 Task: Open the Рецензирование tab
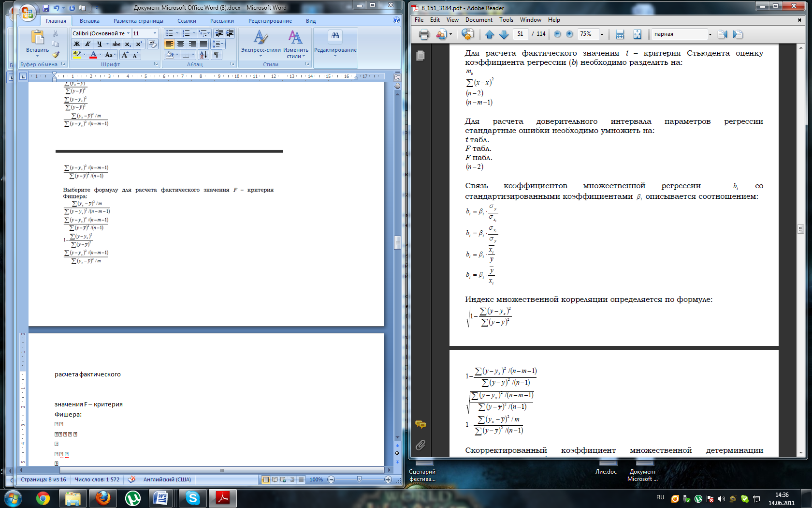pyautogui.click(x=270, y=21)
